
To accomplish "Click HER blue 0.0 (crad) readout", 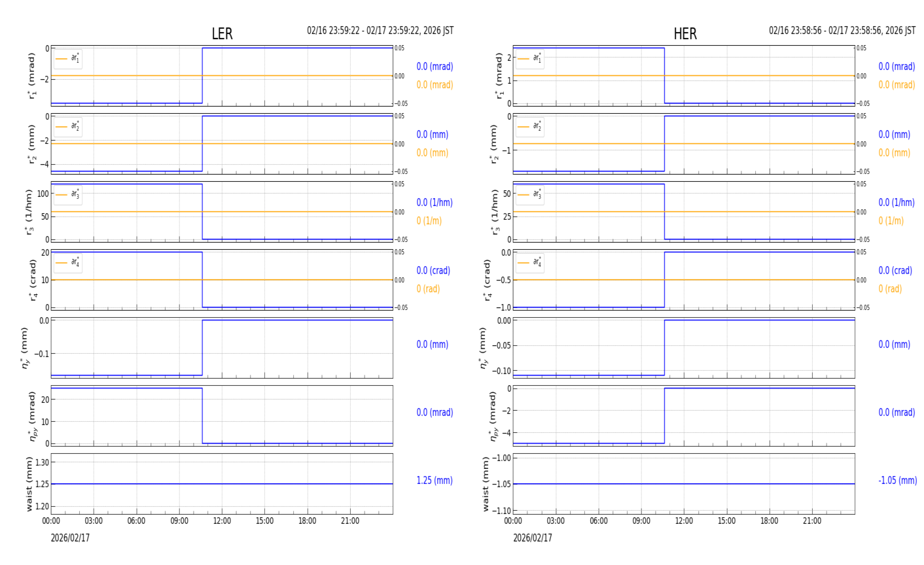I will pos(895,271).
